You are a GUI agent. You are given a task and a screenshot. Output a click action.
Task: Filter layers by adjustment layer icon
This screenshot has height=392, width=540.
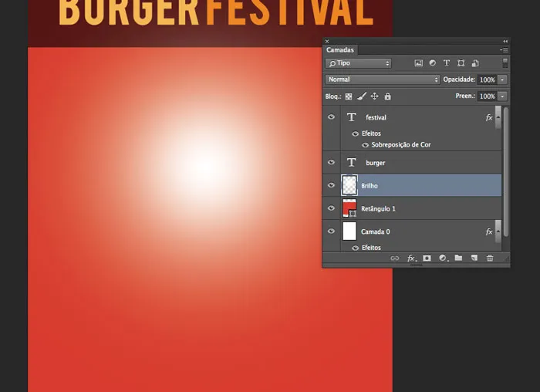coord(433,63)
